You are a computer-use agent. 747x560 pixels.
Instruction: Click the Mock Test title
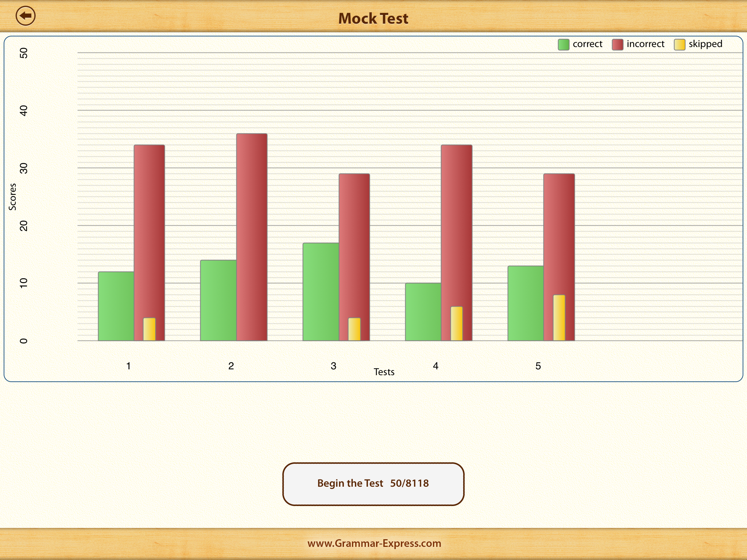[x=373, y=19]
